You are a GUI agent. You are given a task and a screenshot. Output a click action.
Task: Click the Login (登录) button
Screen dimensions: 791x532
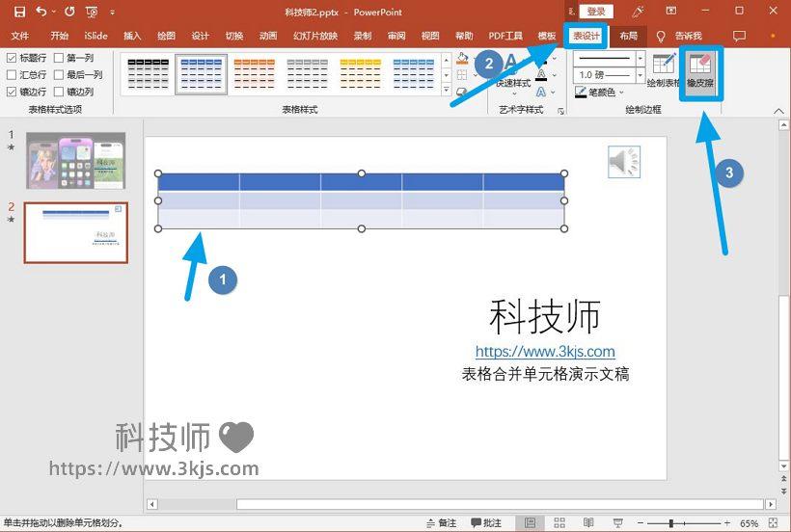coord(596,12)
